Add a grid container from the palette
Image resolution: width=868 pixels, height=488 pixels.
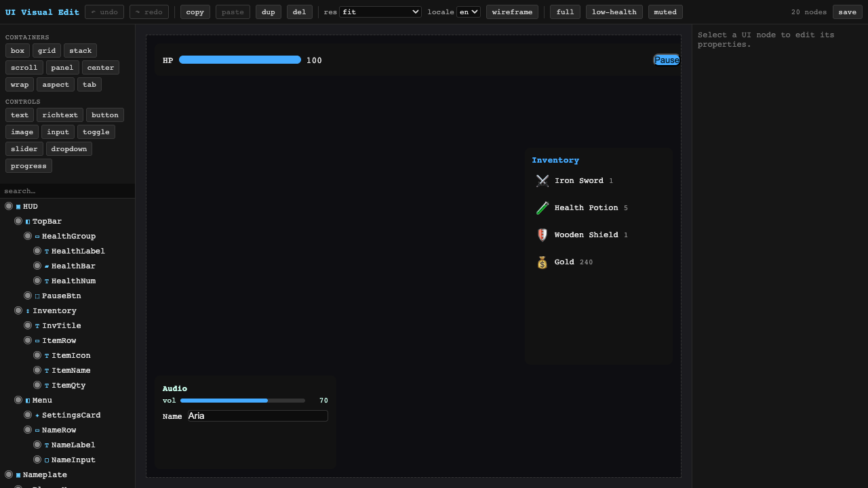pos(47,51)
